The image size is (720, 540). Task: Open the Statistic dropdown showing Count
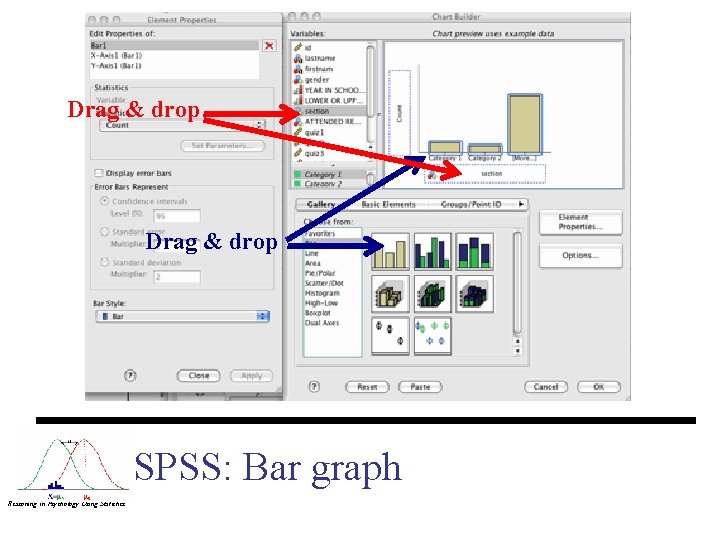[182, 125]
